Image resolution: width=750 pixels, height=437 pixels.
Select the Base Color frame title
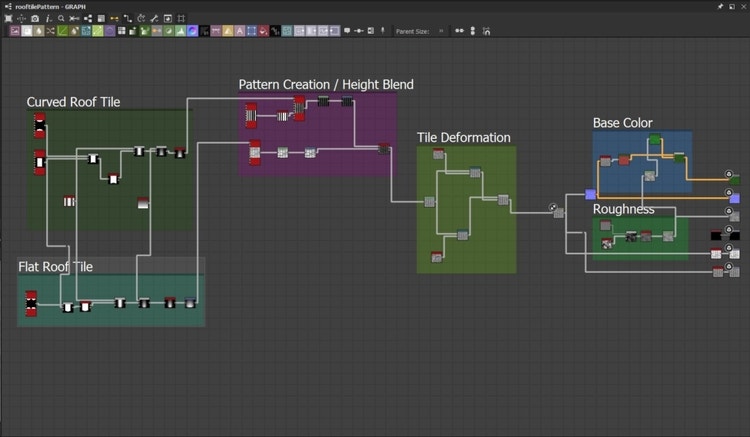622,123
